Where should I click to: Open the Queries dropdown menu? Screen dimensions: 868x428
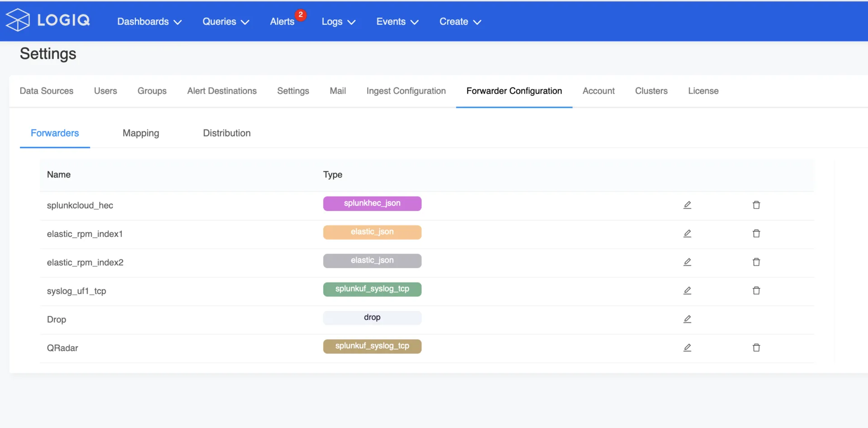click(x=226, y=22)
